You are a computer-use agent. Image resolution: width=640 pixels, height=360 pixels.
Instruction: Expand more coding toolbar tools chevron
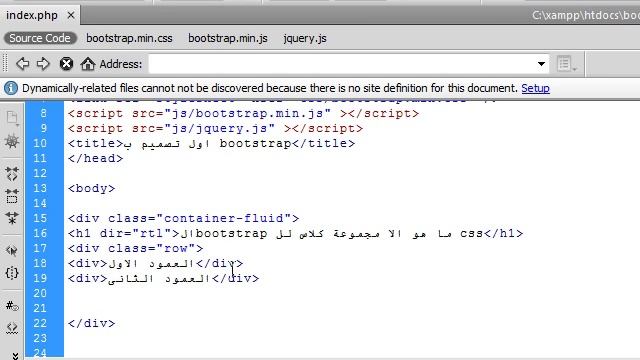click(15, 356)
